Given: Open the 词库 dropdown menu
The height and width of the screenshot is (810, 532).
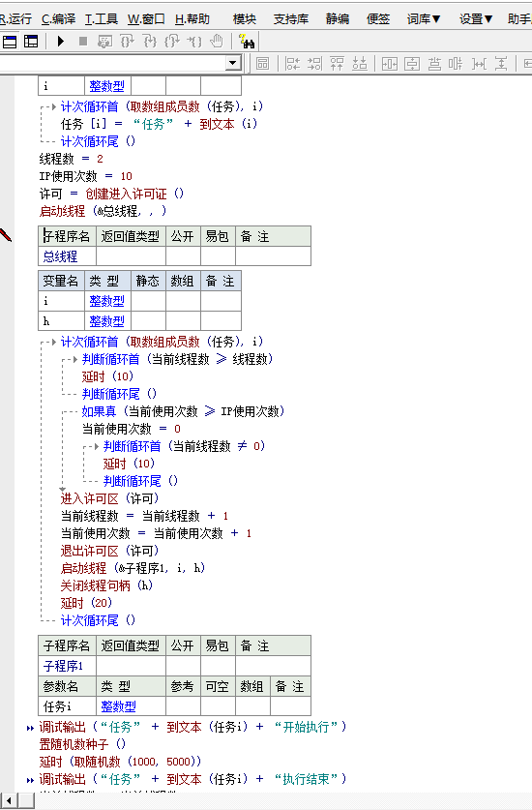Looking at the screenshot, I should pos(424,19).
